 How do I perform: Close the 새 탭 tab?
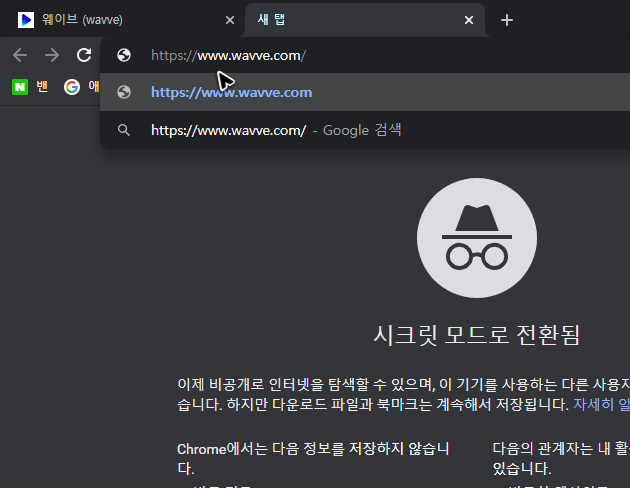tap(468, 20)
